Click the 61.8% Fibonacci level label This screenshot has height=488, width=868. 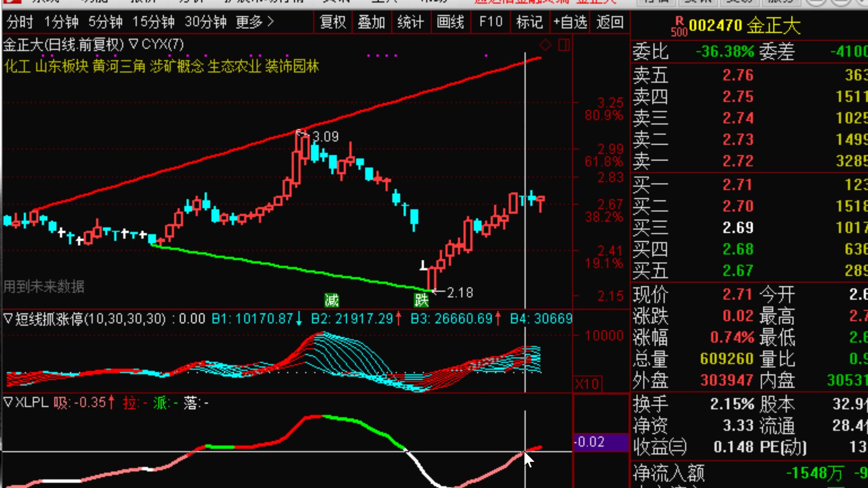pyautogui.click(x=604, y=162)
